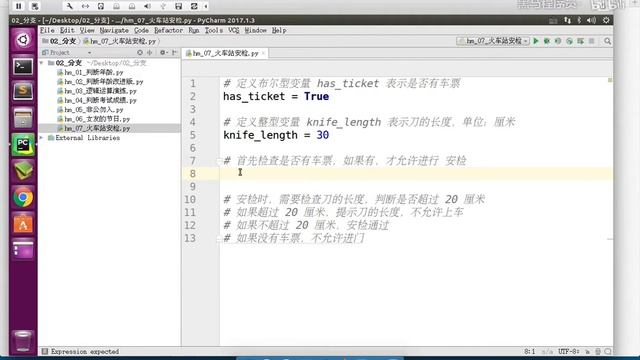Fold the comment block at line 7

click(x=219, y=161)
